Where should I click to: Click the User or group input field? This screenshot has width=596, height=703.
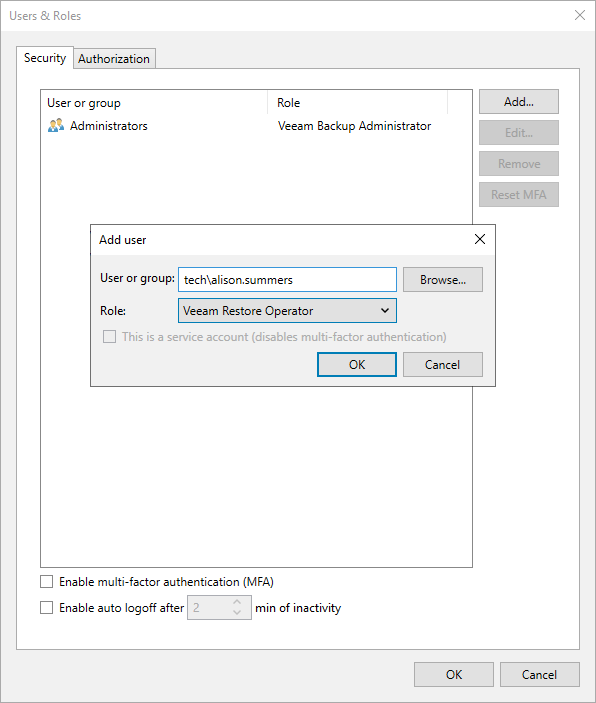click(x=287, y=280)
